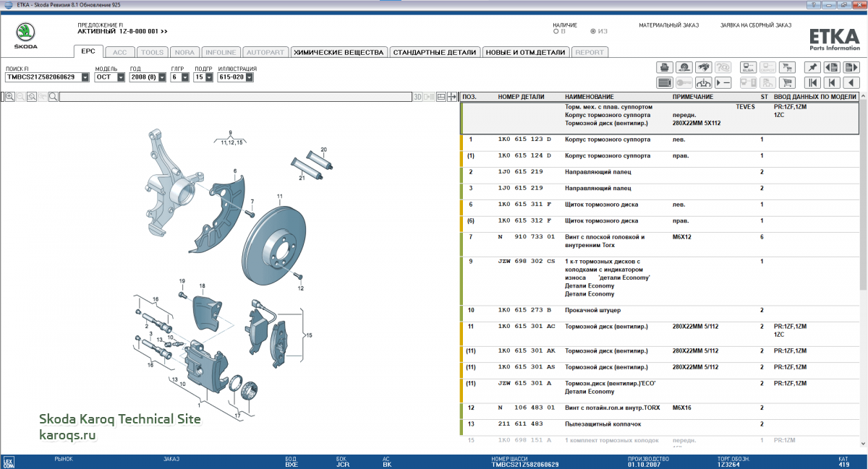This screenshot has width=868, height=469.
Task: Select the 'В' availability radio button
Action: 556,31
